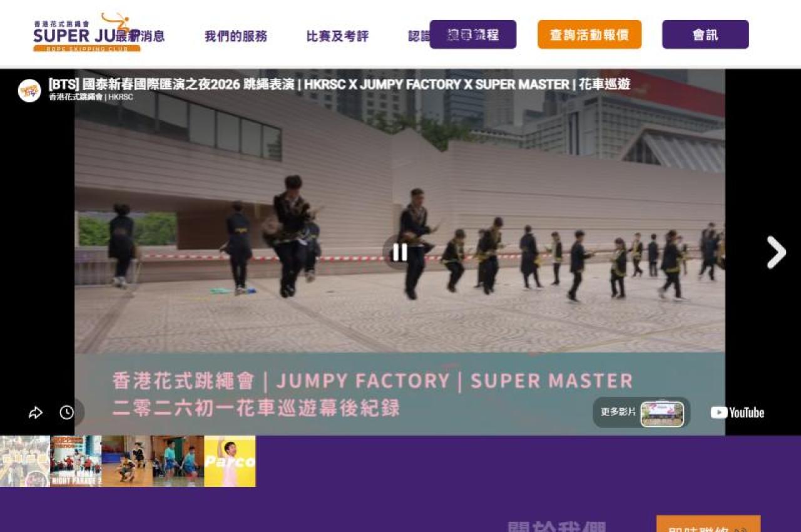Click the orange 查詢活動報價 button
The height and width of the screenshot is (532, 801).
(x=589, y=34)
